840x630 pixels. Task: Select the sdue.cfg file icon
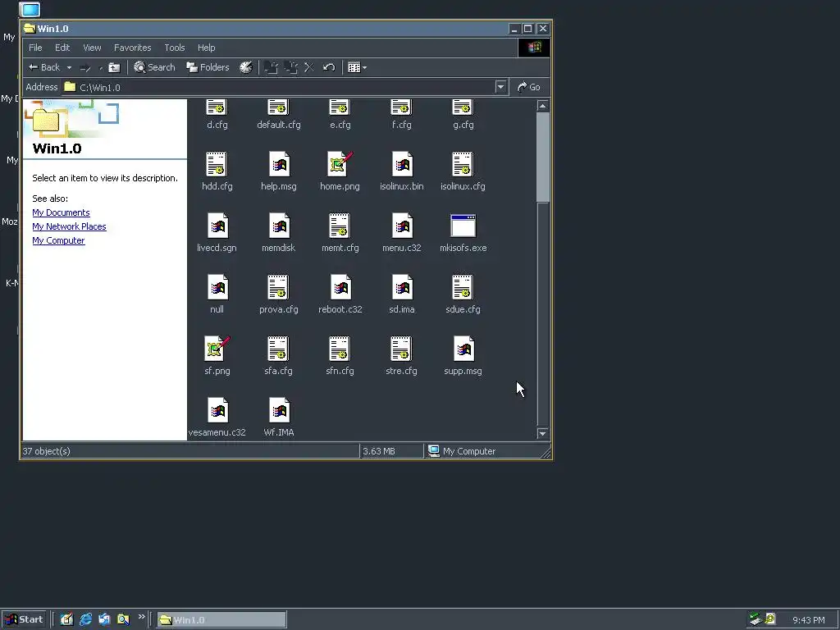[x=463, y=288]
